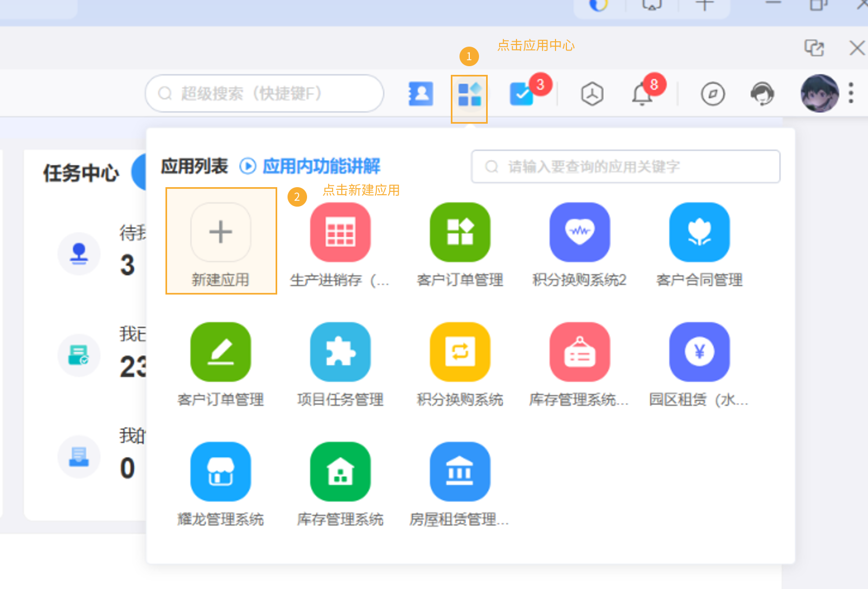Open the green 客户订单管理 app with squares icon
This screenshot has height=589, width=868.
coord(460,232)
